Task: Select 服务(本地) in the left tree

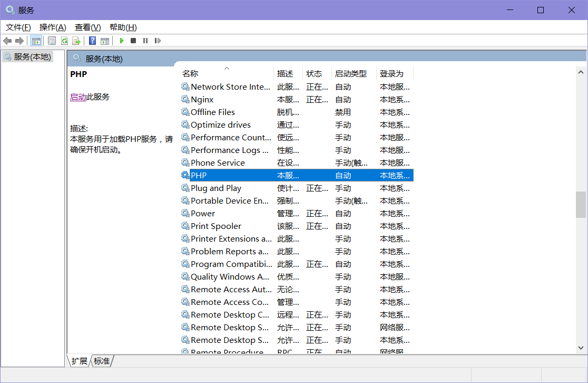Action: 28,56
